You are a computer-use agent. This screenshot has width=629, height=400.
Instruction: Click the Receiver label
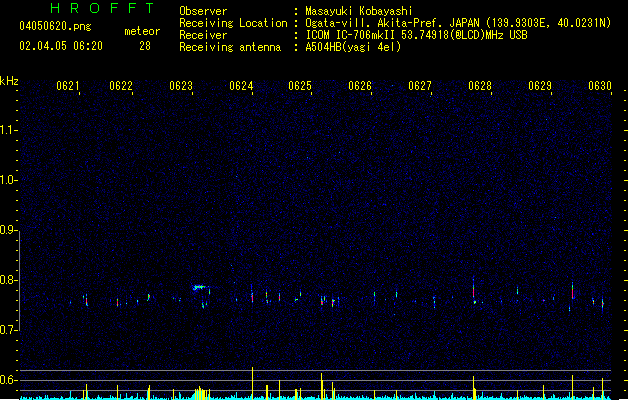point(203,35)
